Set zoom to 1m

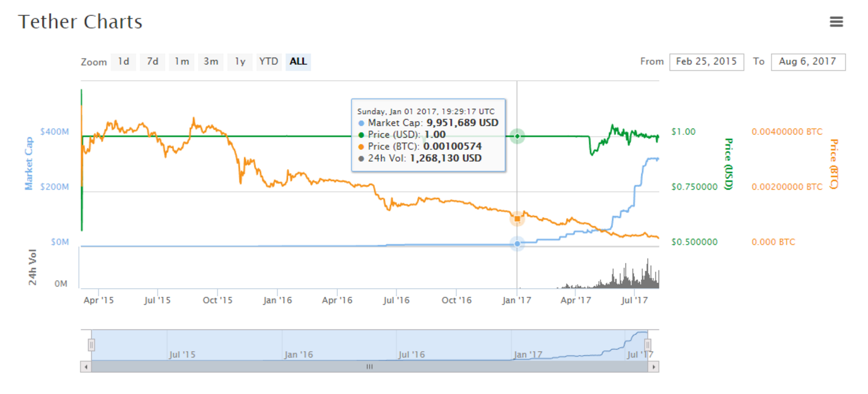tap(182, 61)
